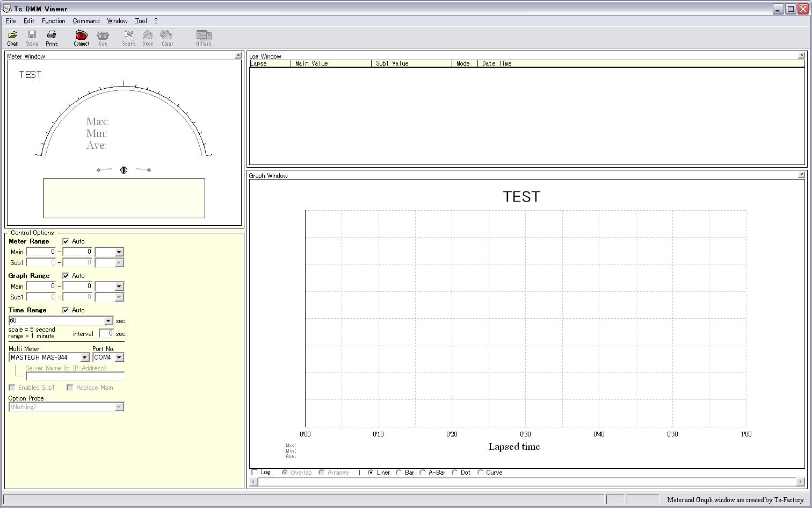Click the AllWin. toolbar icon

204,38
